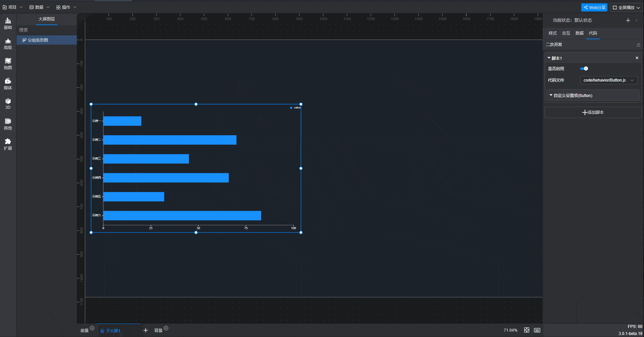Open the 扩展 extensions category
Image resolution: width=644 pixels, height=337 pixels.
[8, 144]
